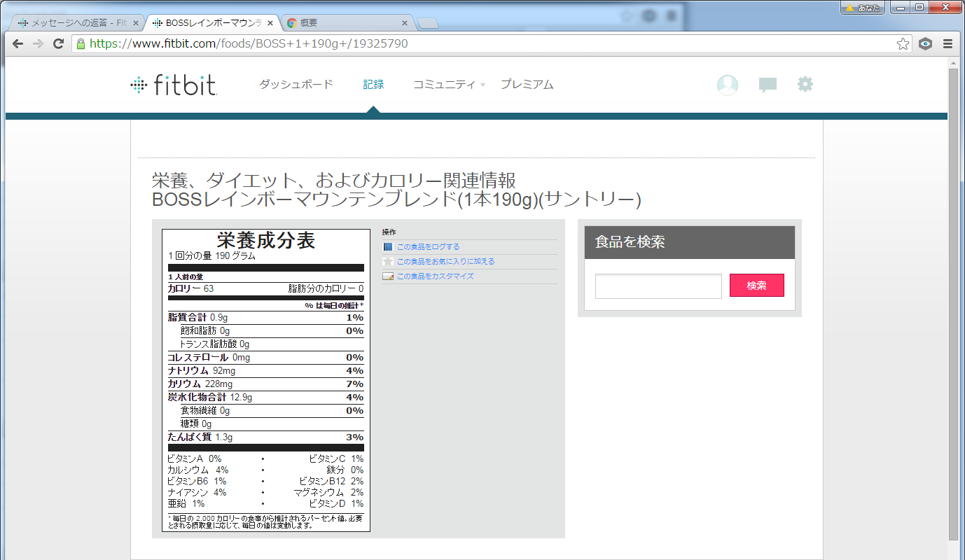965x560 pixels.
Task: Click the コレステロール 0mg row
Action: (x=265, y=357)
